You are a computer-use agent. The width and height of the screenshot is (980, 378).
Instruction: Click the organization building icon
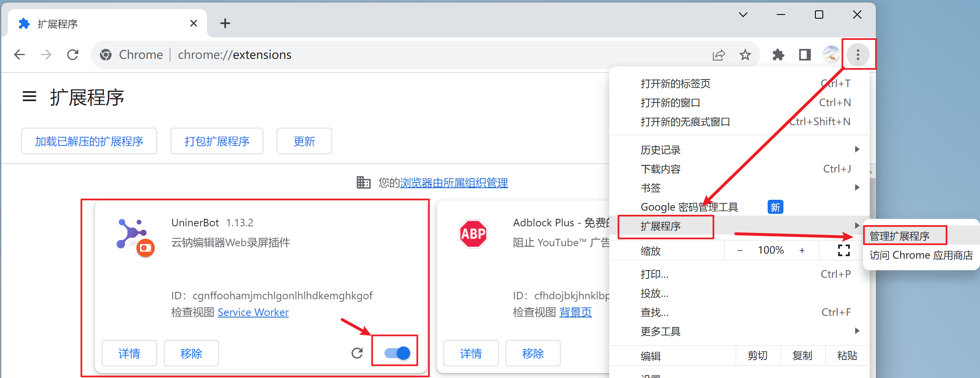point(363,182)
